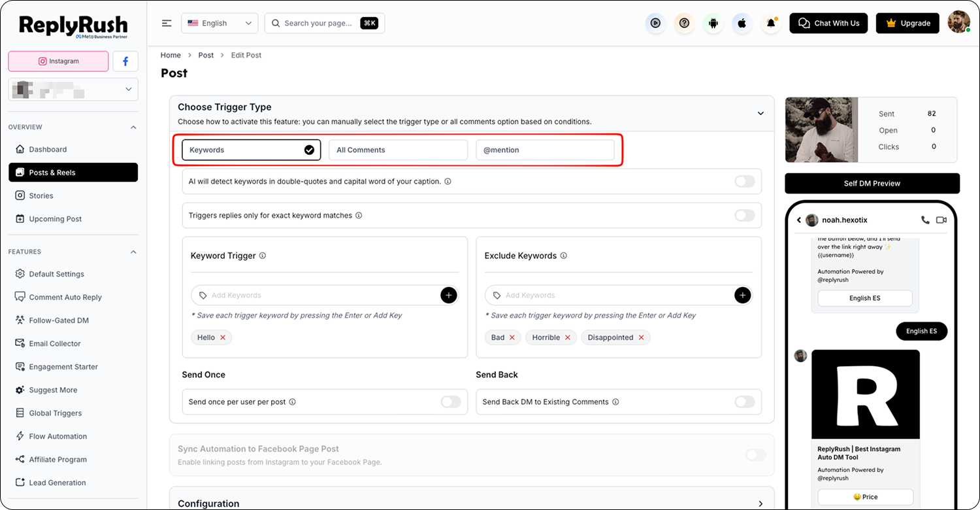Add the keyword trigger with plus button
The width and height of the screenshot is (980, 510).
(x=449, y=296)
